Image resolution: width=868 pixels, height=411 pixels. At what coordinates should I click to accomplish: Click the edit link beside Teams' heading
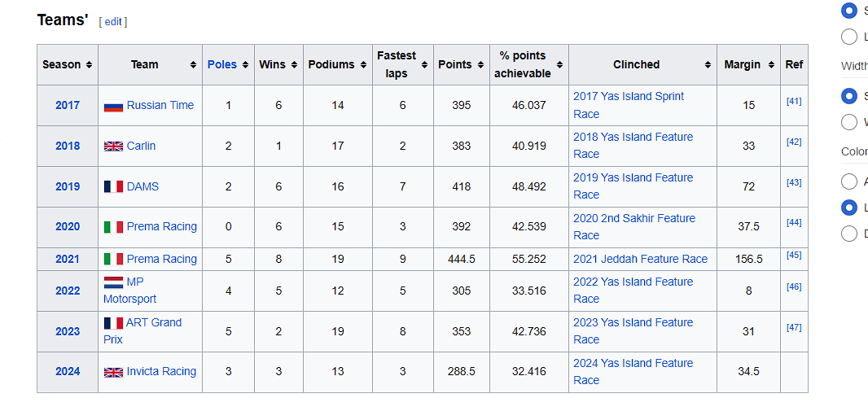pyautogui.click(x=113, y=22)
